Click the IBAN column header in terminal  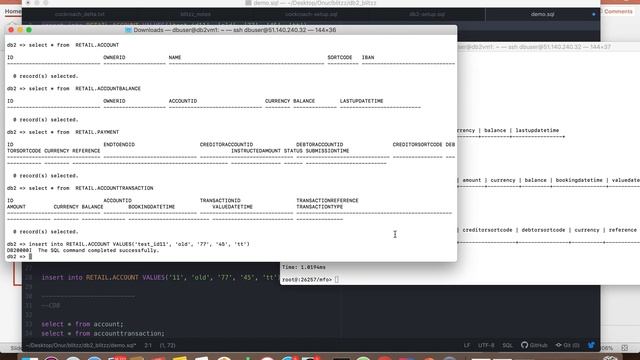(368, 58)
